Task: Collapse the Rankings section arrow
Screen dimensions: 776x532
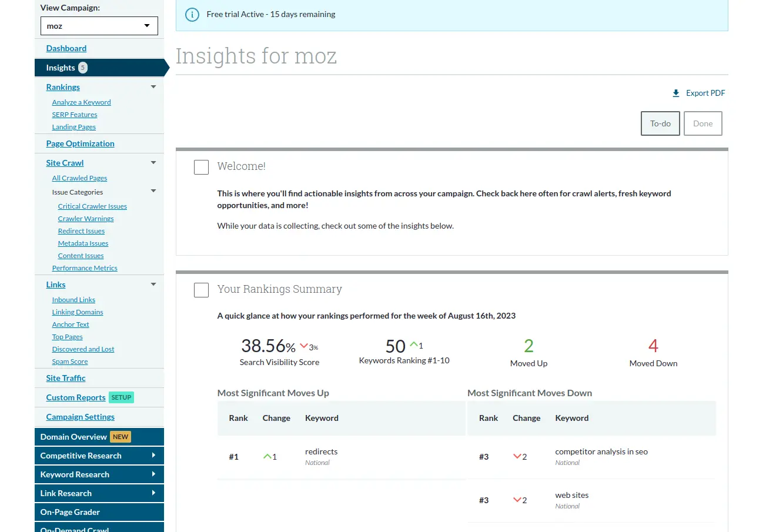Action: click(153, 87)
